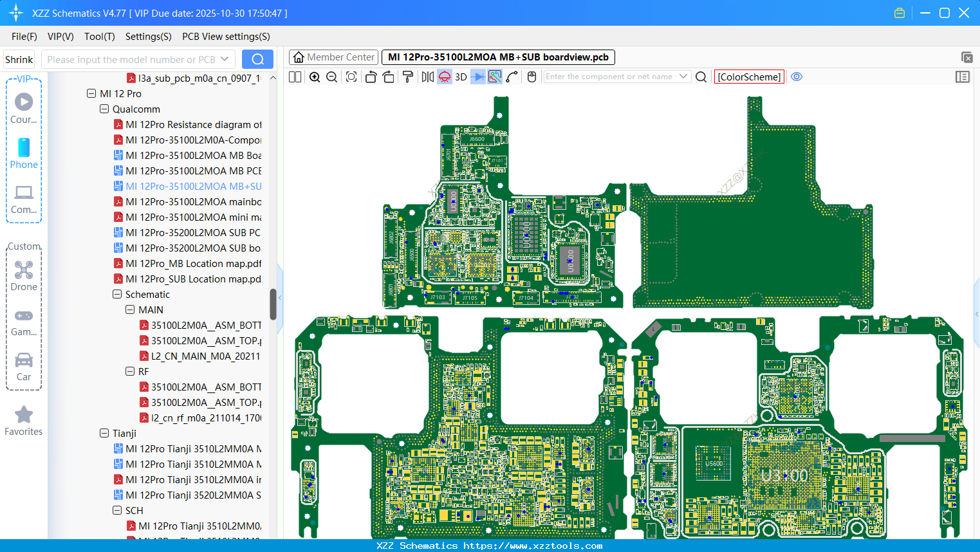980x552 pixels.
Task: Open the diode value measurement tool
Action: (x=477, y=77)
